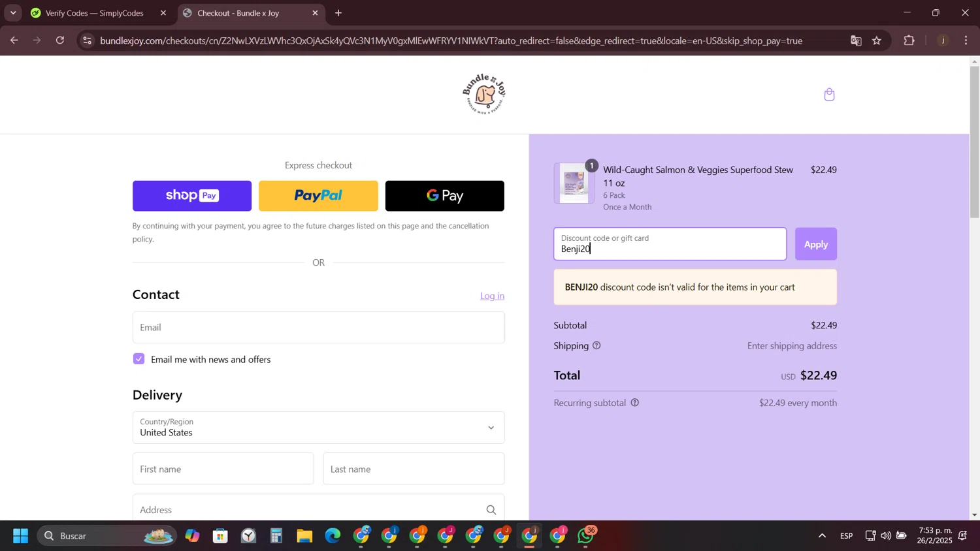
Task: Show hidden system tray icons
Action: [x=822, y=536]
